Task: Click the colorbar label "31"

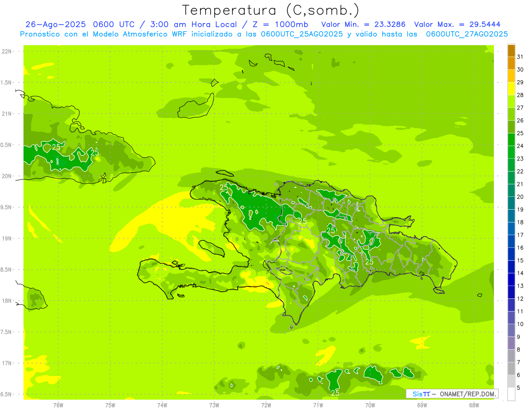Action: 520,57
